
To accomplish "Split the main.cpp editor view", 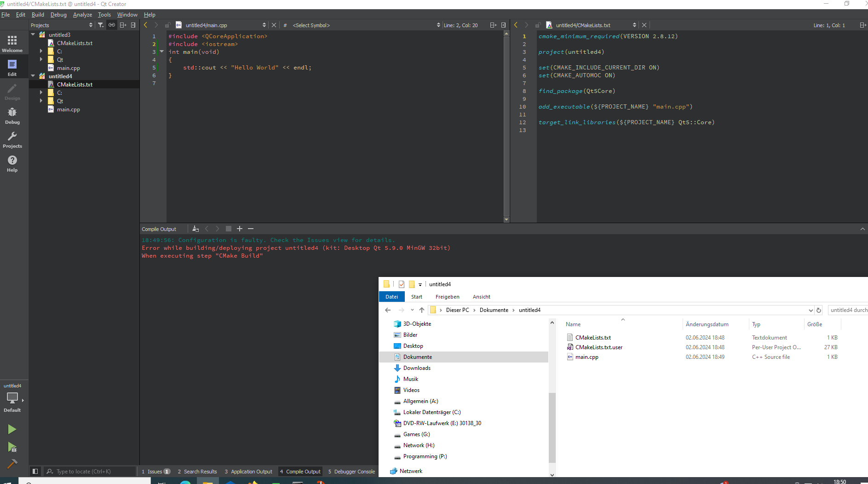I will (x=493, y=25).
